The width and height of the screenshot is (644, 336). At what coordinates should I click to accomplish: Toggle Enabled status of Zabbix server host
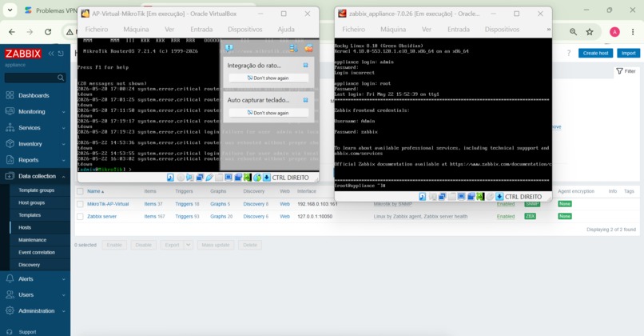(x=506, y=216)
